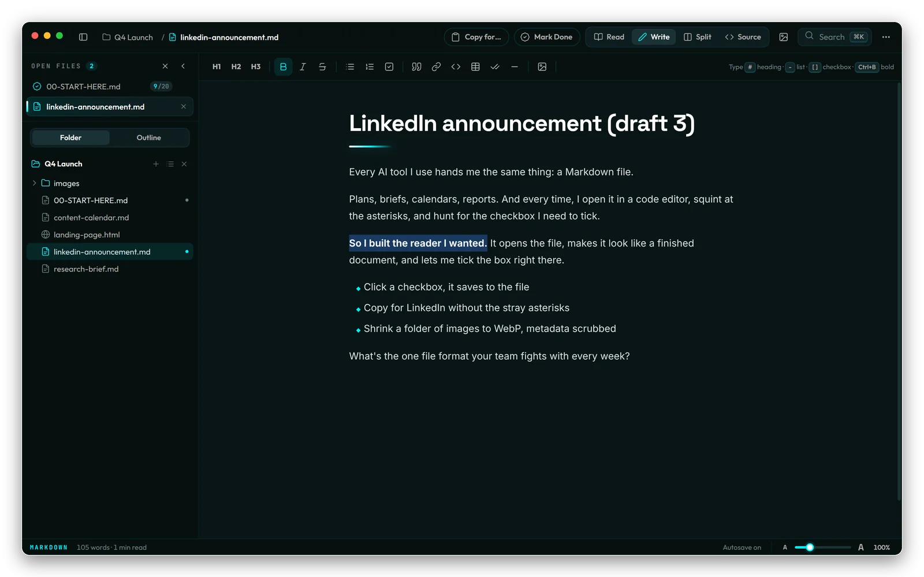This screenshot has height=577, width=924.
Task: Insert a hyperlink
Action: tap(436, 67)
